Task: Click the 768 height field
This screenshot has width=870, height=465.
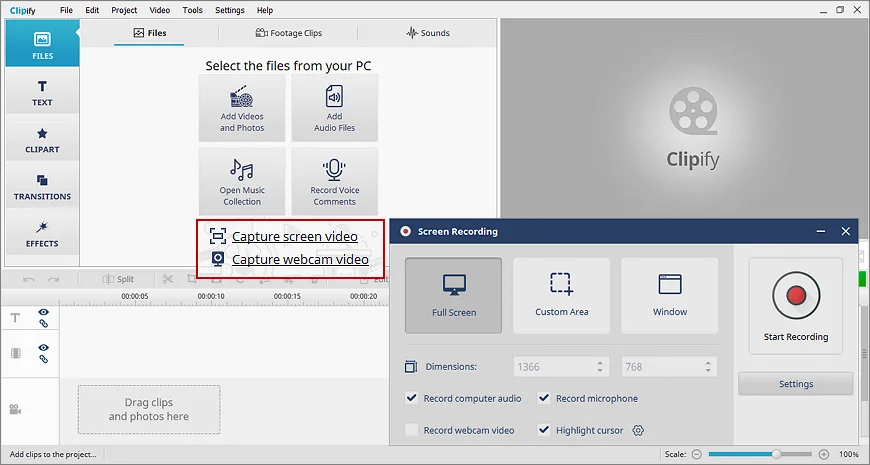Action: tap(669, 367)
